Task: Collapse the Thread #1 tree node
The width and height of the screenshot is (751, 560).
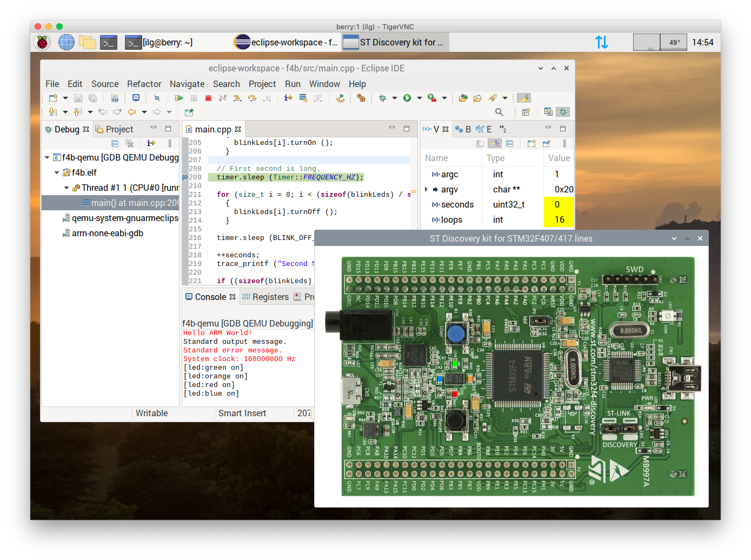Action: tap(67, 188)
